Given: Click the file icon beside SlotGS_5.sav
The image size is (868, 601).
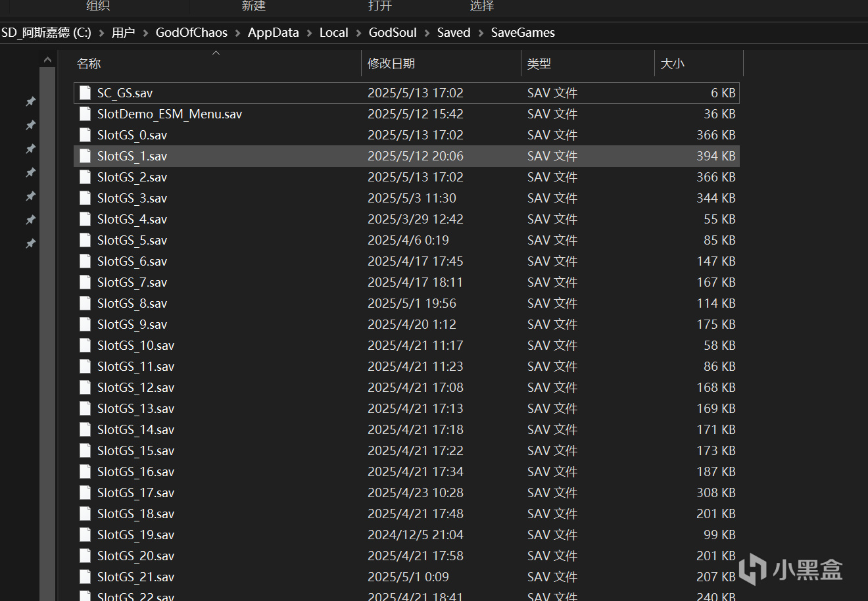Looking at the screenshot, I should 85,240.
